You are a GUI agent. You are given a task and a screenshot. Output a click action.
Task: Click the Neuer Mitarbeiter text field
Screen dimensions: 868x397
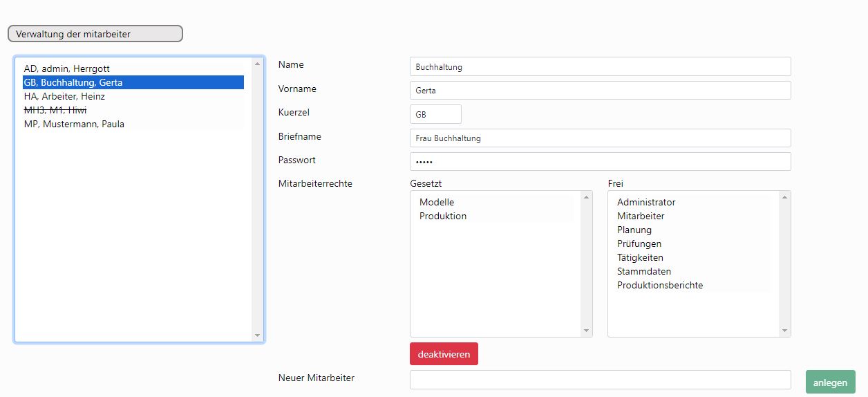pyautogui.click(x=600, y=379)
